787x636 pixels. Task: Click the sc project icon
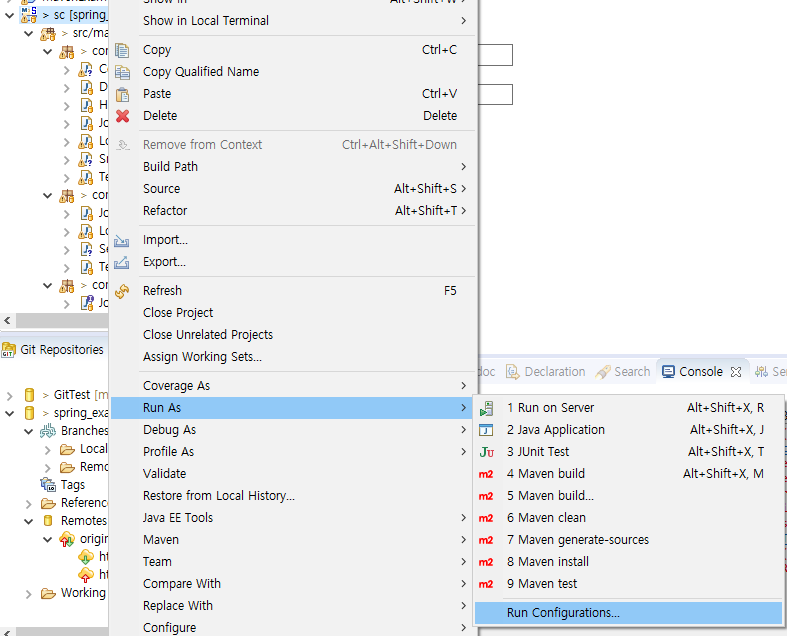point(29,15)
